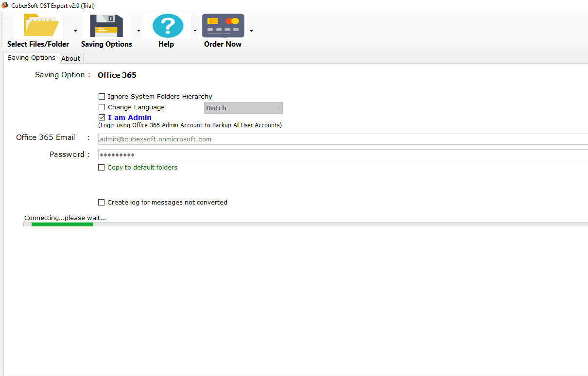
Task: Click the Office 365 Email input field
Action: point(343,139)
